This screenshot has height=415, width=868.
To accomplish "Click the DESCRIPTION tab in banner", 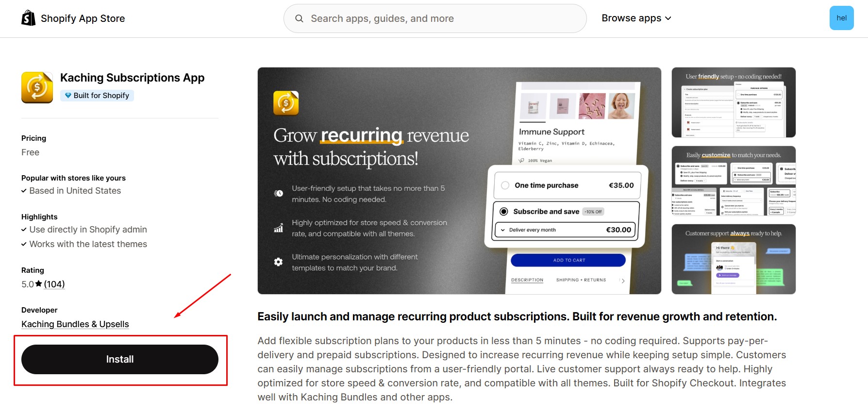I will click(527, 280).
